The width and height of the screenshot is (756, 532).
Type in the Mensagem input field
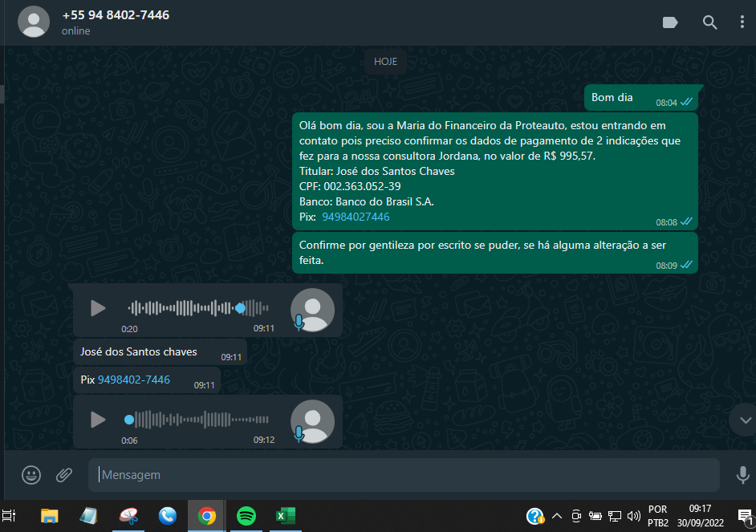(x=401, y=475)
